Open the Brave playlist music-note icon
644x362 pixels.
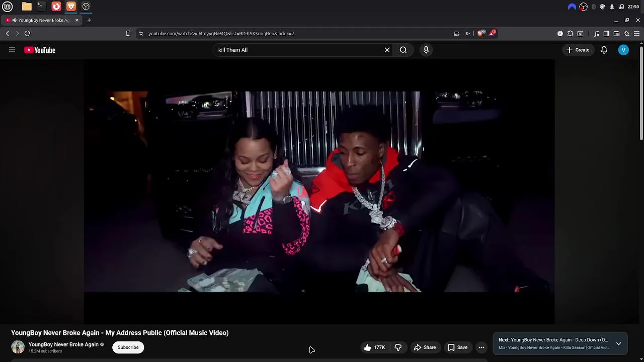pos(597,34)
